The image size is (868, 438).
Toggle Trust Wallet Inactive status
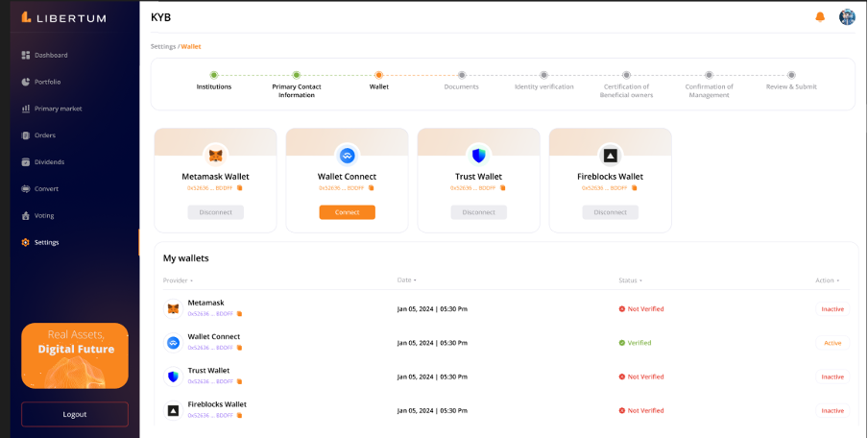click(832, 377)
